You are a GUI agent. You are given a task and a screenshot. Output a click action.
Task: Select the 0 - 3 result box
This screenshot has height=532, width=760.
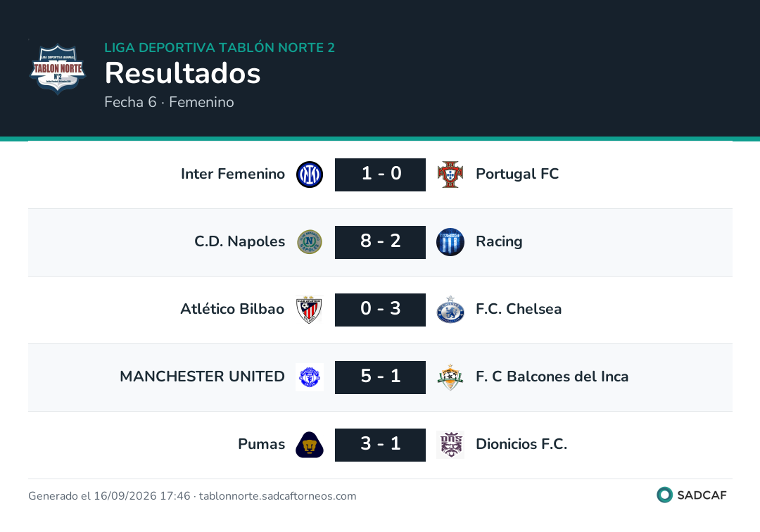click(381, 310)
